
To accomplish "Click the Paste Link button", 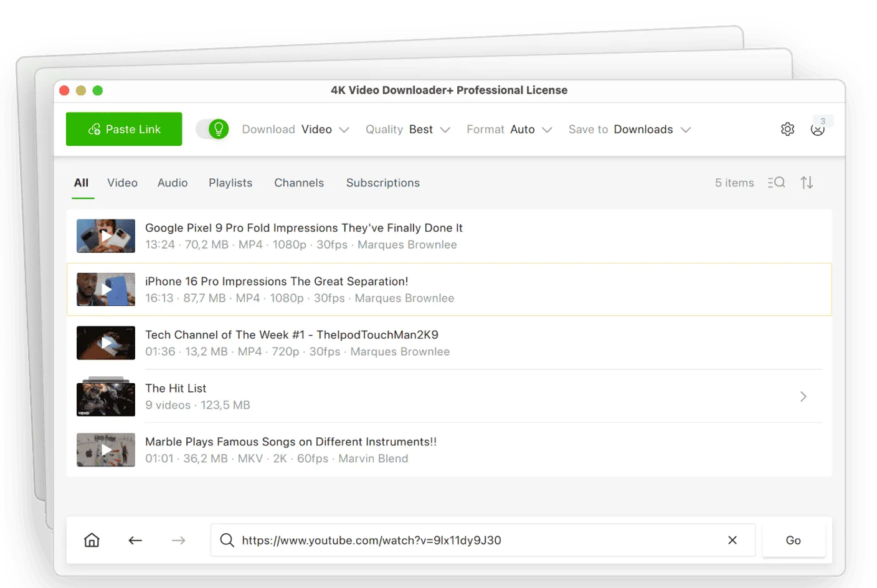I will pos(124,129).
